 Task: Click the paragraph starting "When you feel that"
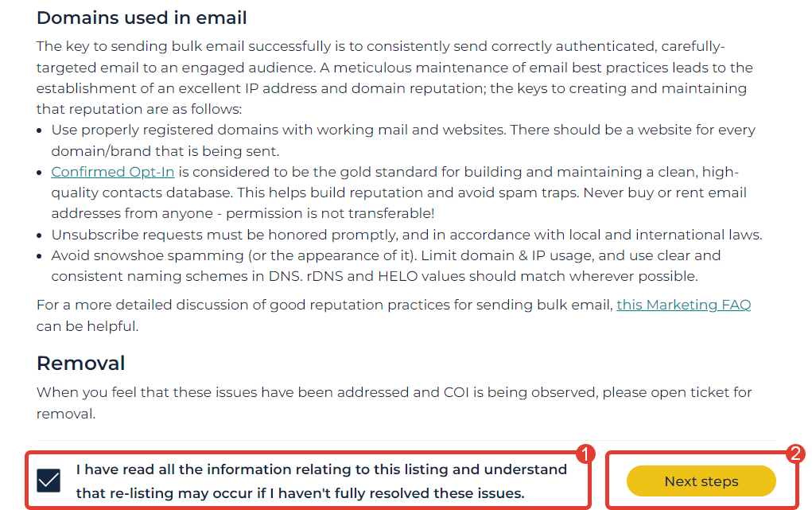tap(394, 403)
